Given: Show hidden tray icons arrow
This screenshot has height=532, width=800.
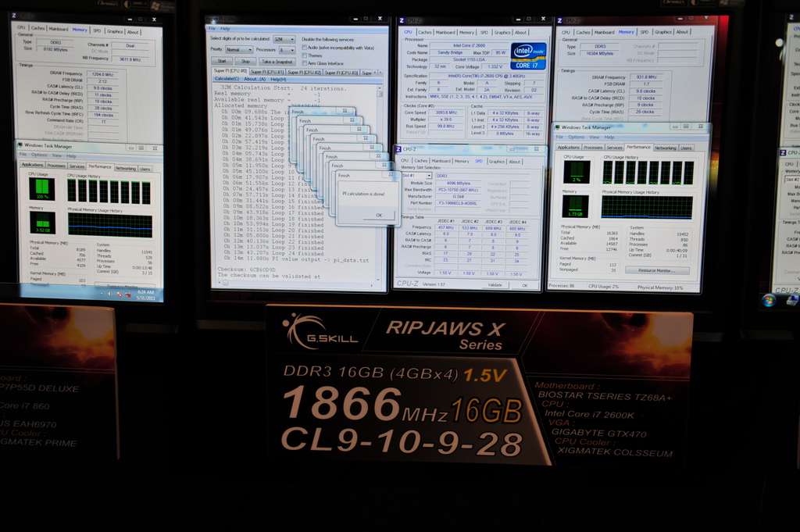Looking at the screenshot, I should [101, 293].
